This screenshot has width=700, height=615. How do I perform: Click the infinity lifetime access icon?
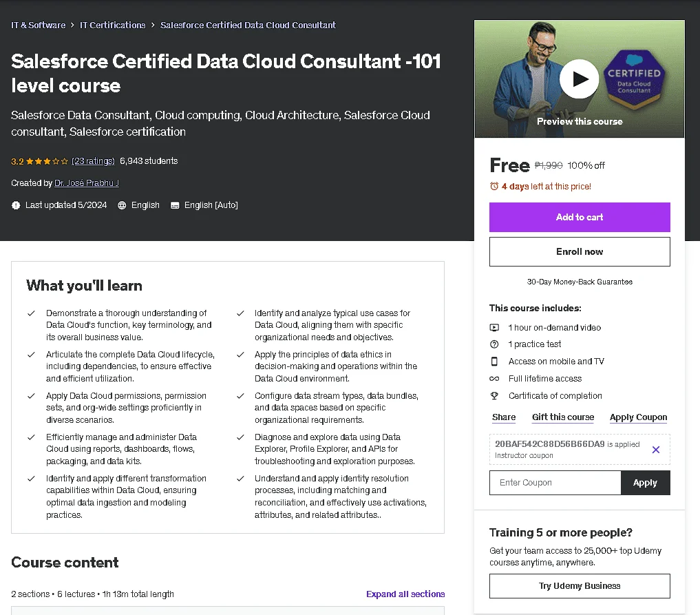pos(494,378)
